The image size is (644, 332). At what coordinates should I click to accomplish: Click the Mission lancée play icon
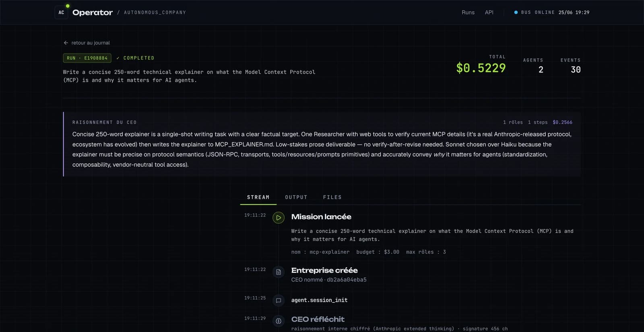coord(279,218)
